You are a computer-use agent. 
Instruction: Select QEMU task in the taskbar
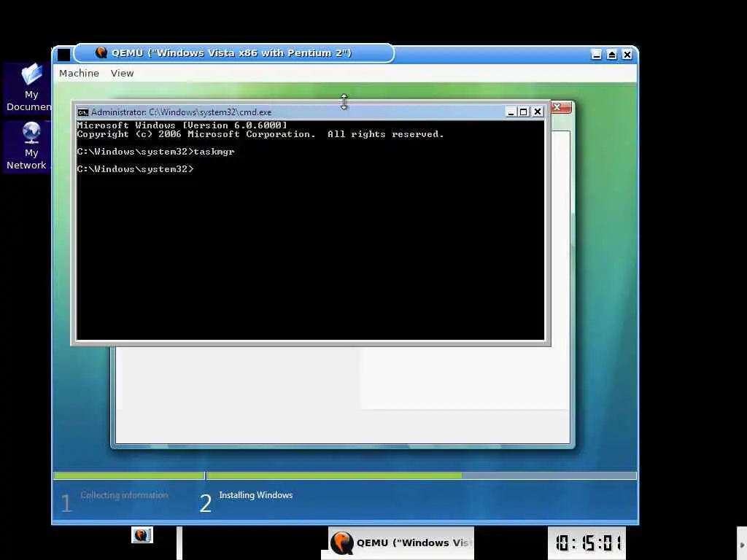(400, 542)
